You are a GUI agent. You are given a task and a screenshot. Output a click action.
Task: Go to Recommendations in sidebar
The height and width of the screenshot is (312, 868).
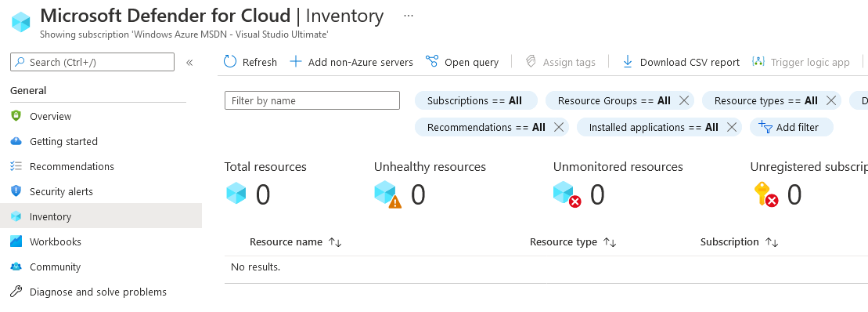[72, 166]
